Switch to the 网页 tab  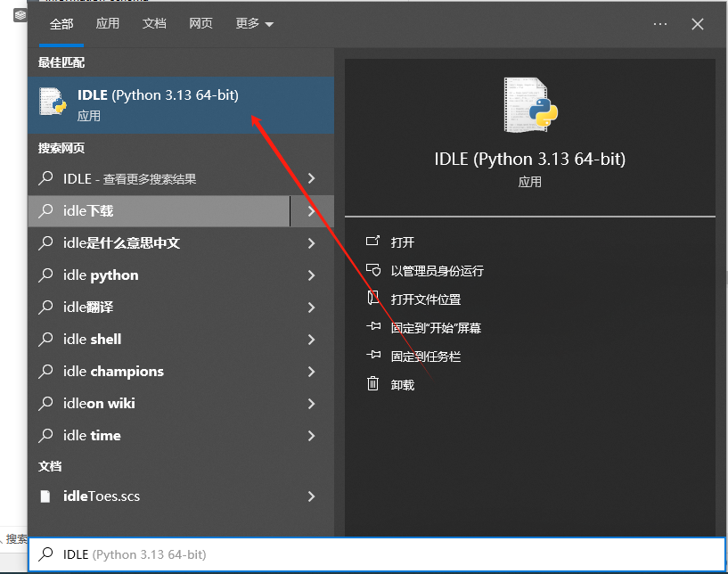(200, 23)
